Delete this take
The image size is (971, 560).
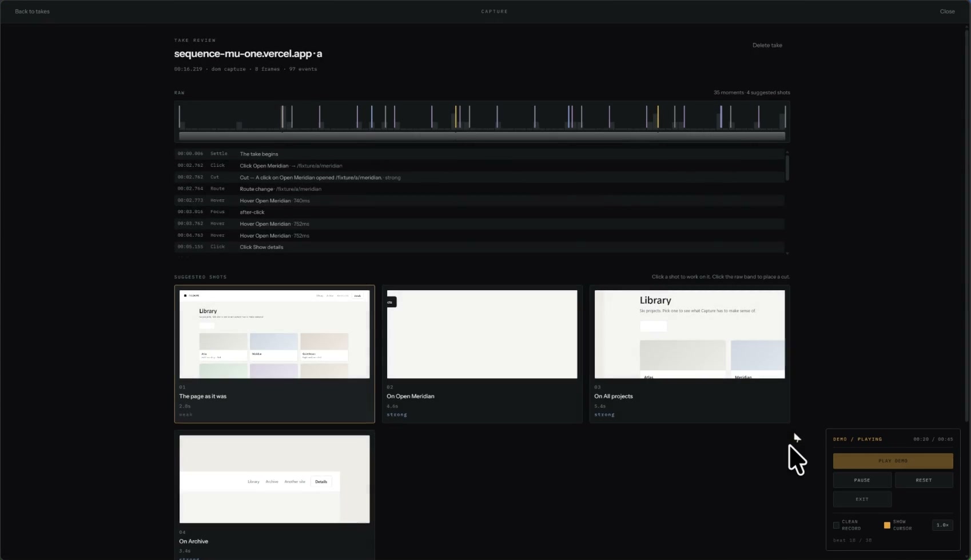767,45
